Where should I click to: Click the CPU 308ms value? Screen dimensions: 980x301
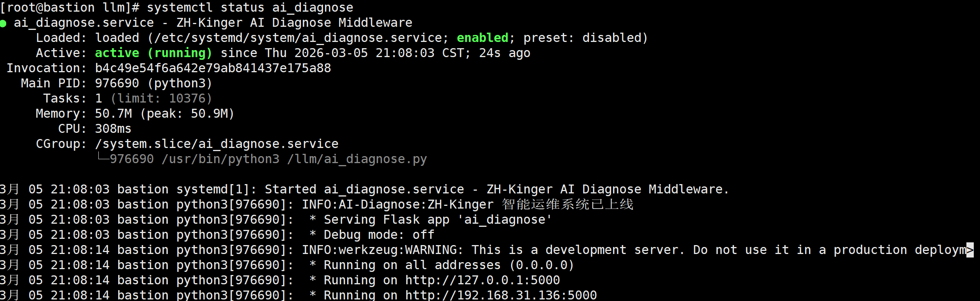(113, 129)
